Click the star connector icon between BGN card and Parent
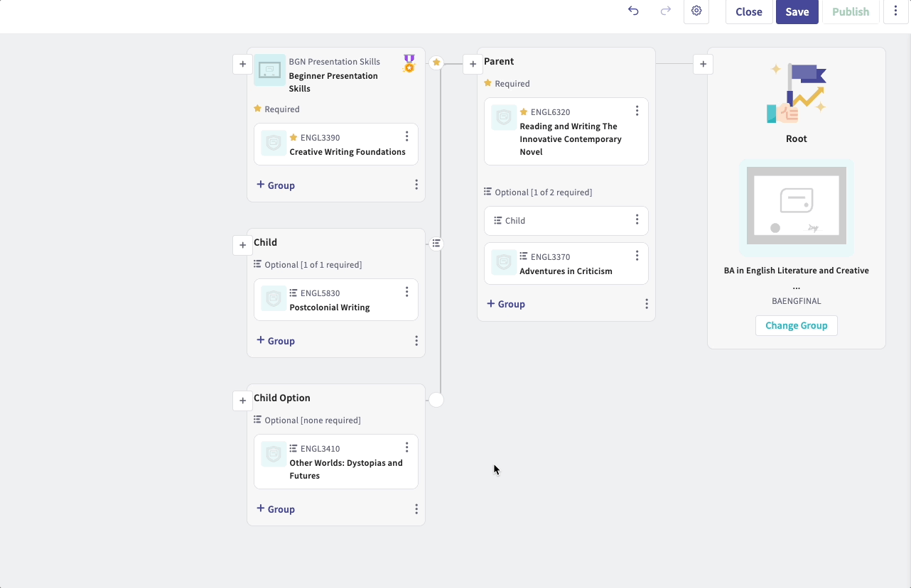911x588 pixels. 436,62
